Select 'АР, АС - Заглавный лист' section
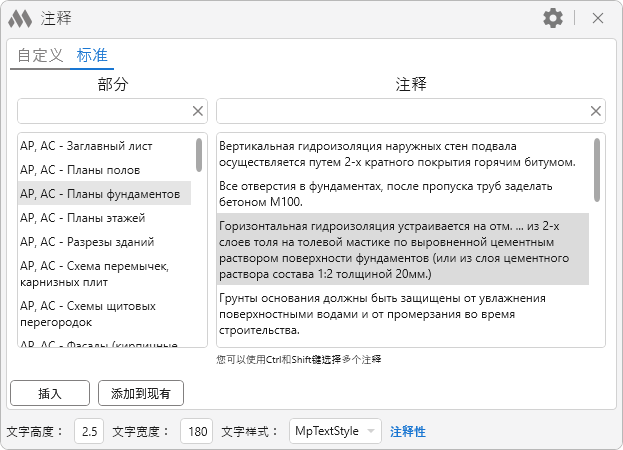623x450 pixels. coord(84,145)
